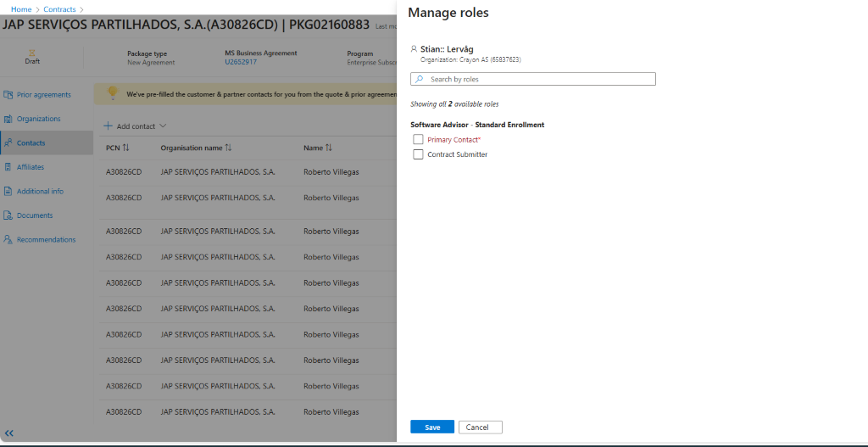Open the Add contact dropdown chevron
Screen dimensions: 868x447
click(x=163, y=126)
